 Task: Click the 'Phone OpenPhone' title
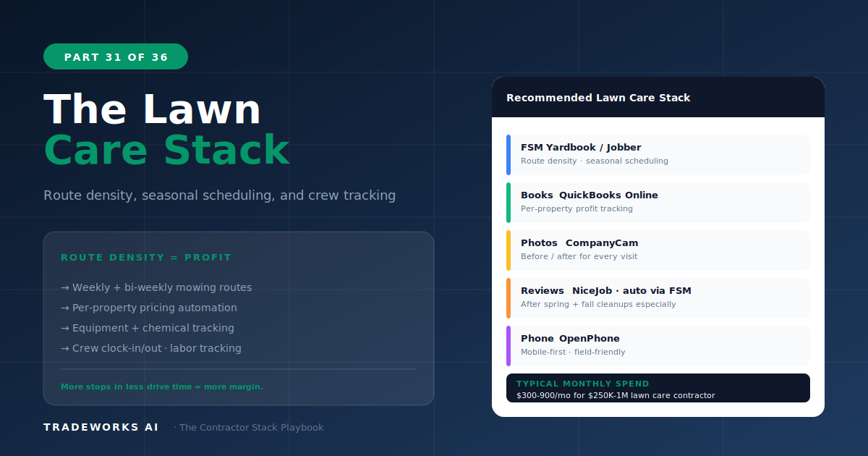click(570, 339)
